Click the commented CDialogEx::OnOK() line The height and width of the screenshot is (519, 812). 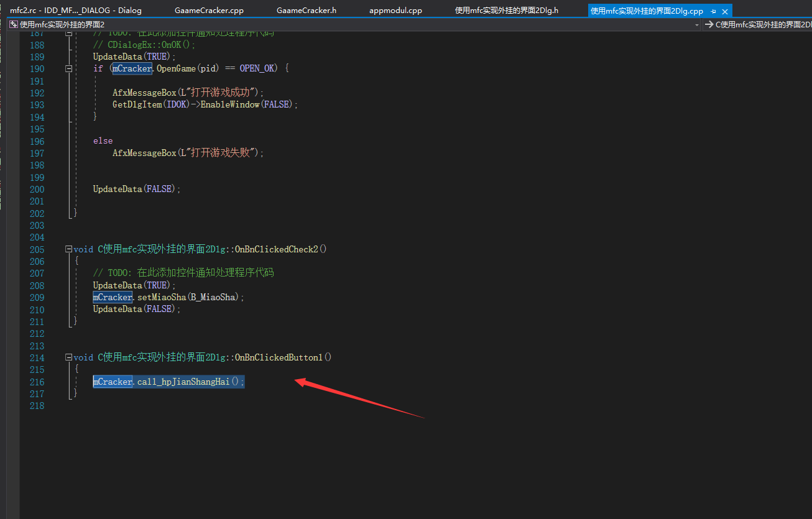[x=144, y=45]
